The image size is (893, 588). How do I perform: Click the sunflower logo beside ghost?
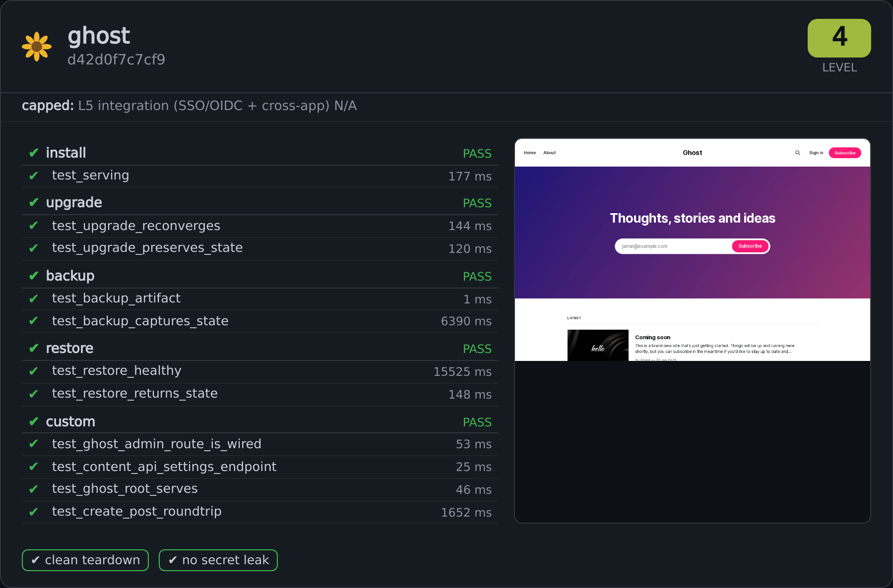pyautogui.click(x=37, y=47)
